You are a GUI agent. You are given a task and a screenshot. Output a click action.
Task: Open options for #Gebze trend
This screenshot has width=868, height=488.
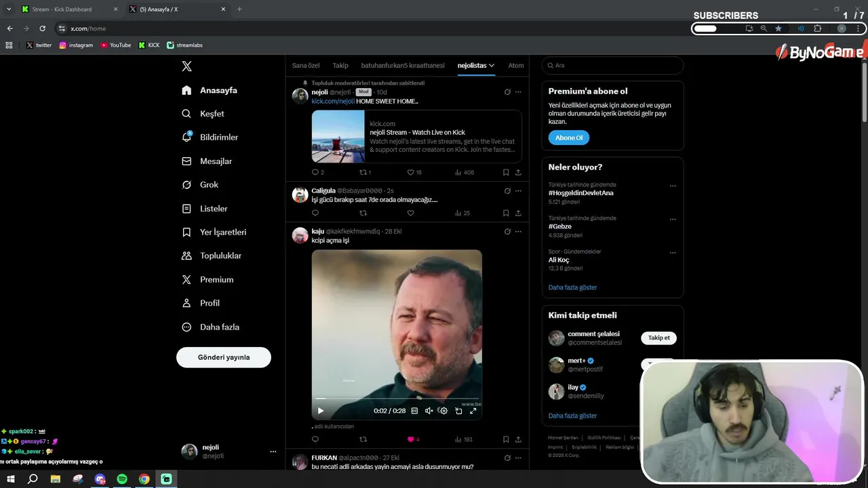click(x=673, y=220)
